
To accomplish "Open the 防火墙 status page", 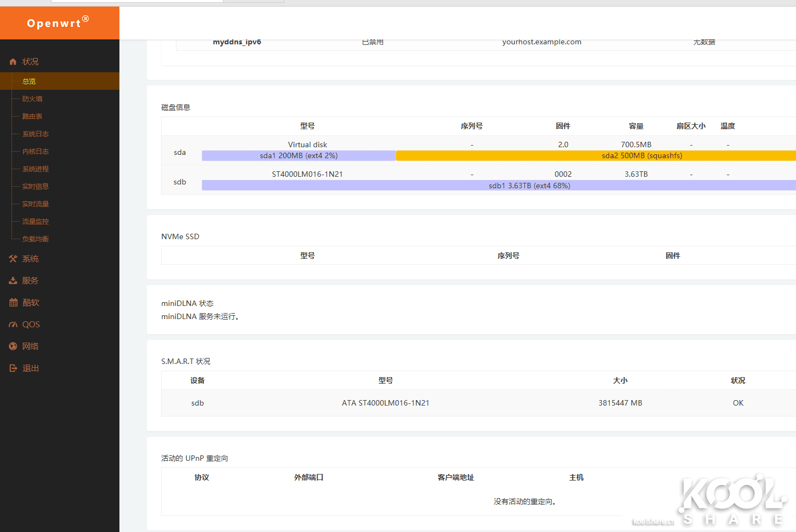I will pos(32,99).
